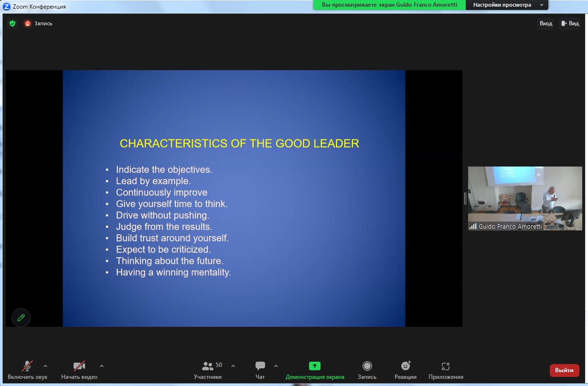Viewport: 588px width, 386px height.
Task: Open the Участники participants panel
Action: point(208,370)
